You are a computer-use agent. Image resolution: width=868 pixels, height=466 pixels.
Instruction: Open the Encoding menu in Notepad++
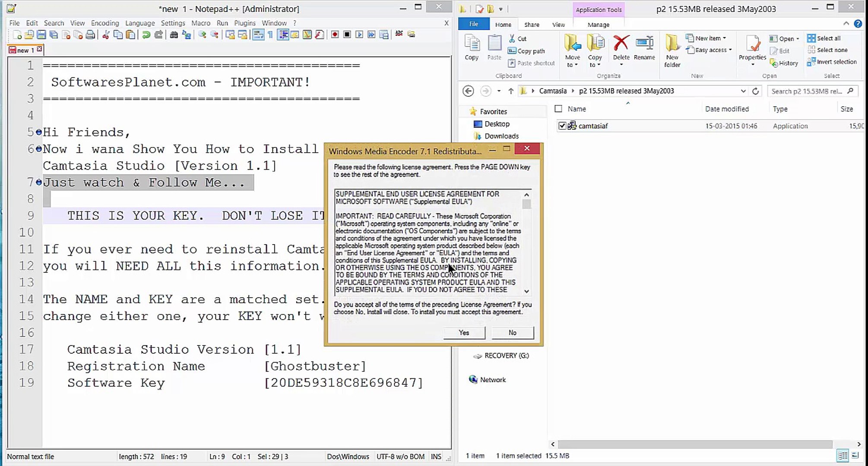pos(105,23)
